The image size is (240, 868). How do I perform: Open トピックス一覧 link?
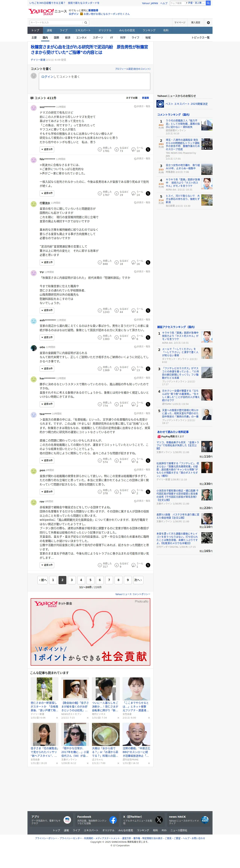click(x=201, y=38)
